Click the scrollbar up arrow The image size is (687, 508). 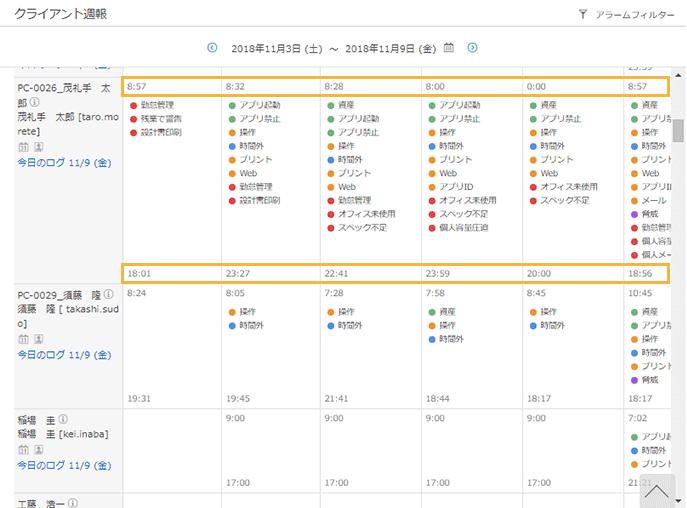coord(678,73)
